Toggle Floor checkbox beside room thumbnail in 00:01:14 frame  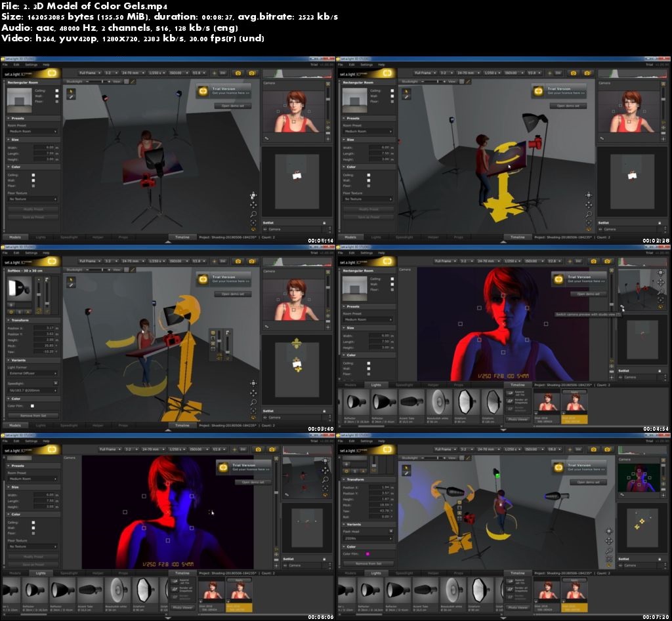point(56,102)
